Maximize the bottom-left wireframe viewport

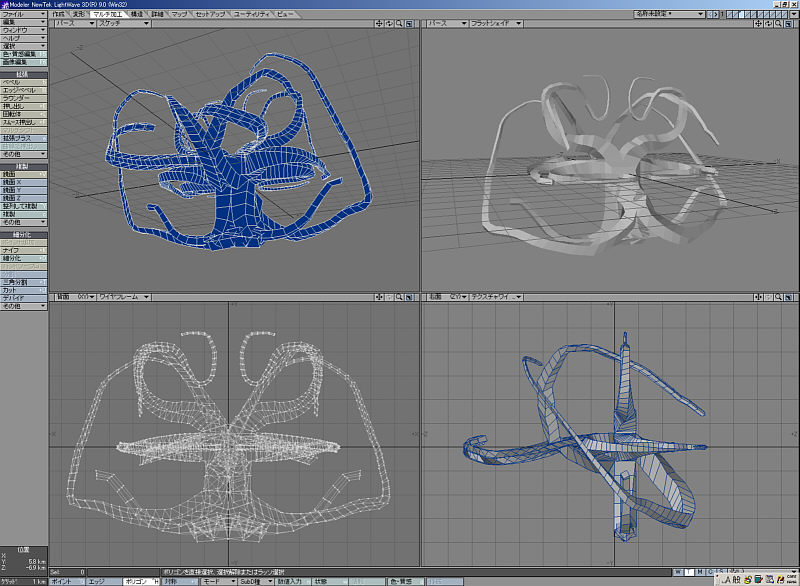tap(411, 297)
